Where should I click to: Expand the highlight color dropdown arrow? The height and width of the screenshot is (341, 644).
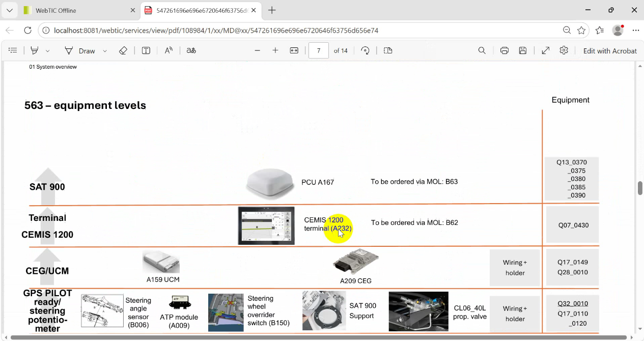[x=48, y=51]
